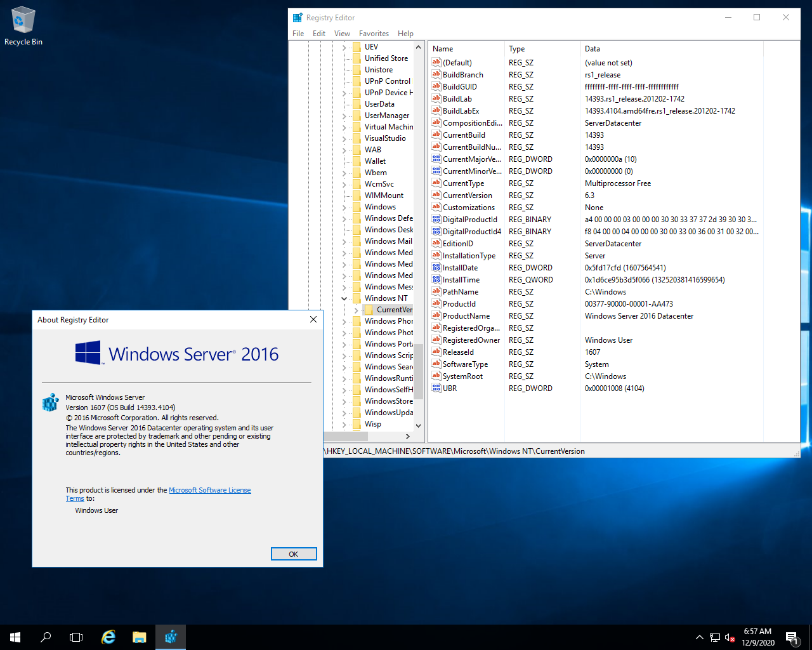
Task: Click OK in About Registry Editor
Action: coord(294,554)
